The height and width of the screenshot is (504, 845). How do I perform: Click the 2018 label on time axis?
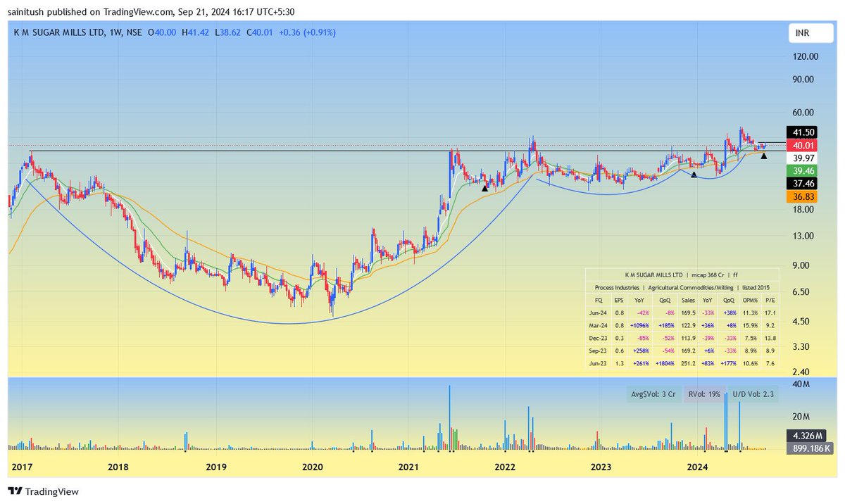point(118,467)
